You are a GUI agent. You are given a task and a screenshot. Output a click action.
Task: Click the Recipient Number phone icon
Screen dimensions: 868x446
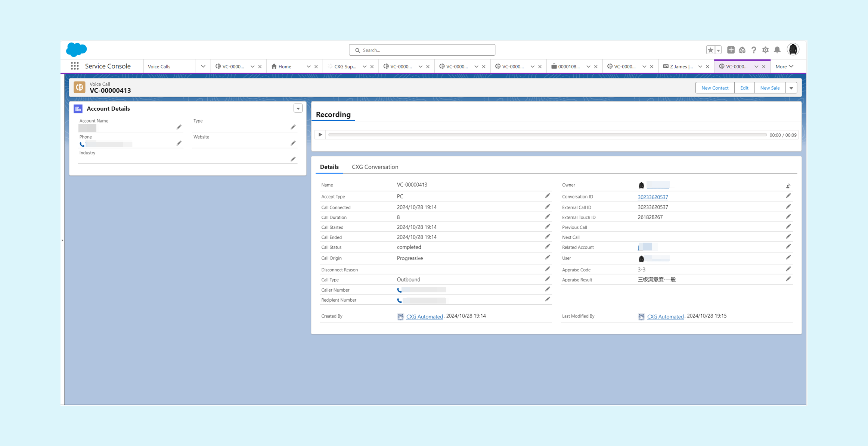[x=399, y=300]
